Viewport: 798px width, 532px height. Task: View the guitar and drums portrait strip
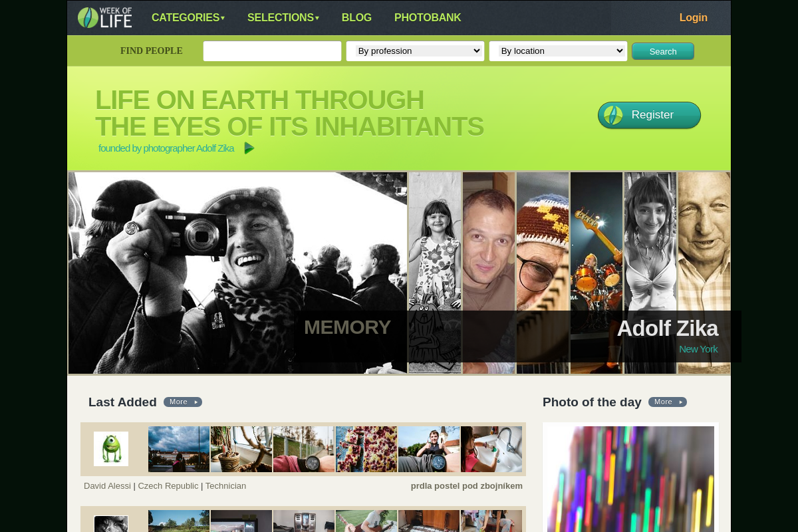coord(597,273)
